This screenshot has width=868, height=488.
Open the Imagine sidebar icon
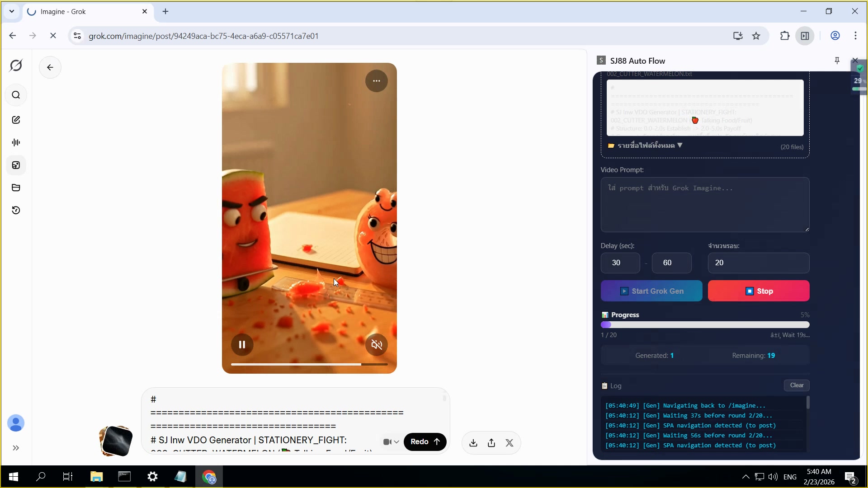16,165
